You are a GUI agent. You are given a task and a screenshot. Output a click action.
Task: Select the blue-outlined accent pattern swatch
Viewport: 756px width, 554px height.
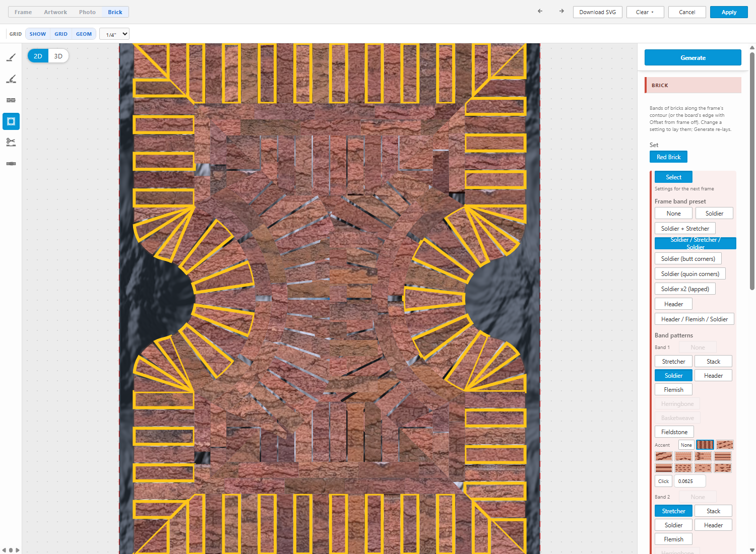[x=705, y=445]
